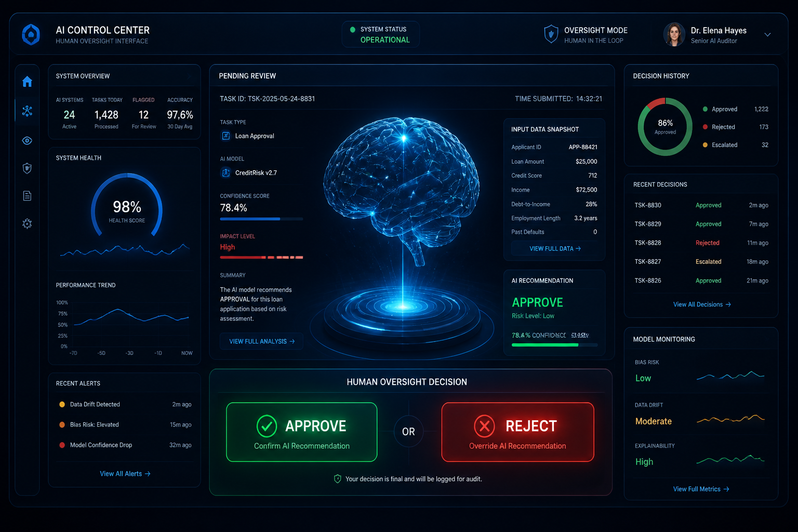The width and height of the screenshot is (798, 532).
Task: Click Applicant ID APP-88421 value
Action: pos(583,147)
